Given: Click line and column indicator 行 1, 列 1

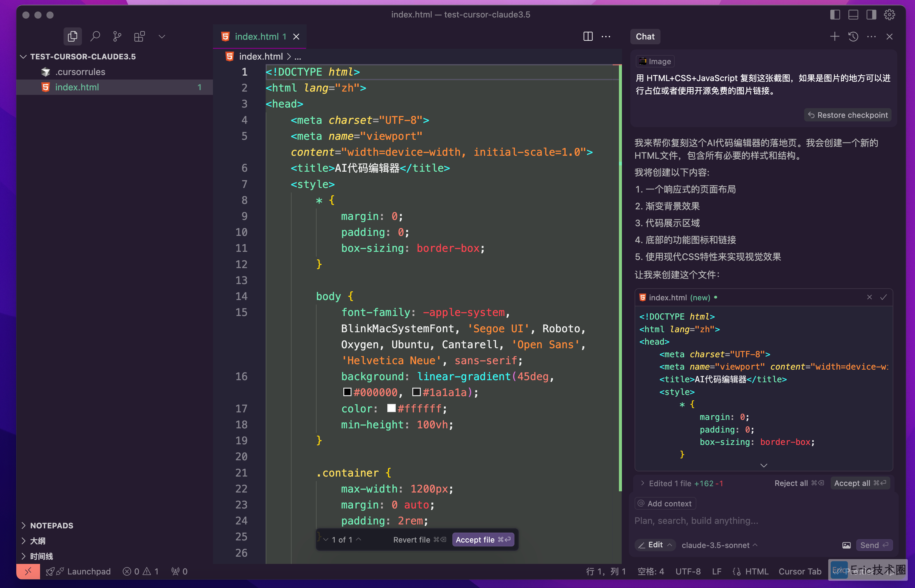Looking at the screenshot, I should point(606,571).
